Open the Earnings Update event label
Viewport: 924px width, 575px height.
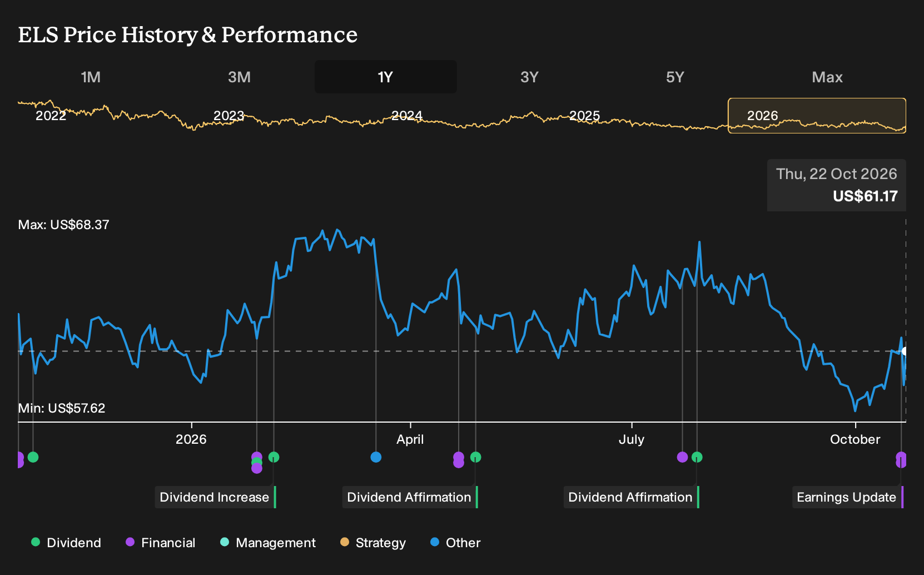point(847,497)
